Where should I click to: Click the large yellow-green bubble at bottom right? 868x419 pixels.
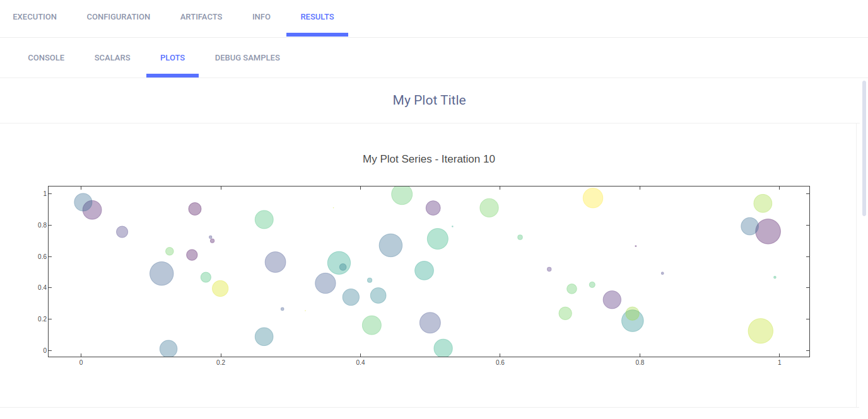[760, 331]
